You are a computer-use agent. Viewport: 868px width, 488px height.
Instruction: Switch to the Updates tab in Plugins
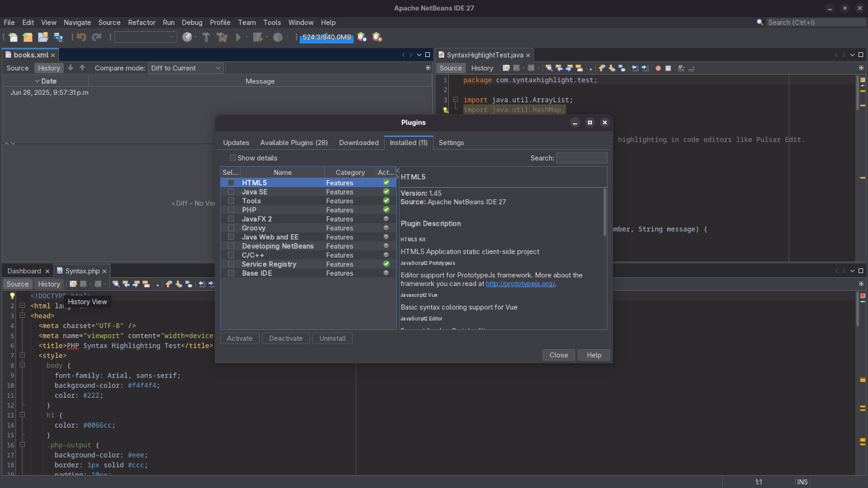point(236,142)
